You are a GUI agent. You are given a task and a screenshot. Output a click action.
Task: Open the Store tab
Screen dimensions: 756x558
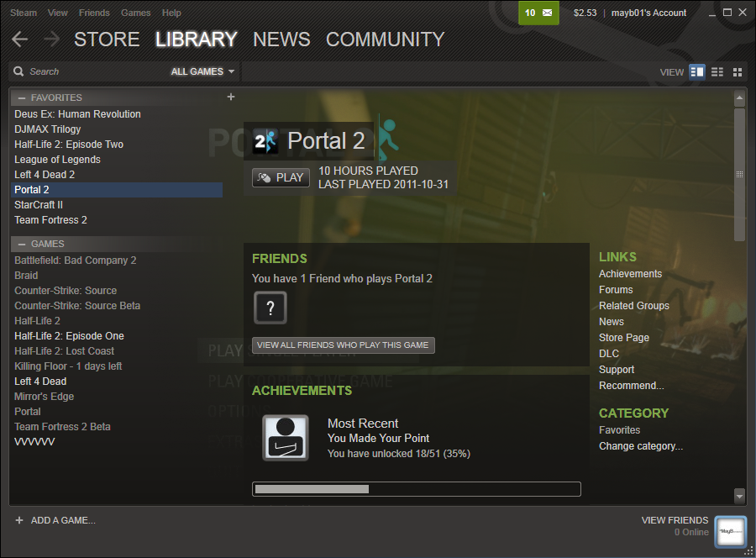coord(107,39)
